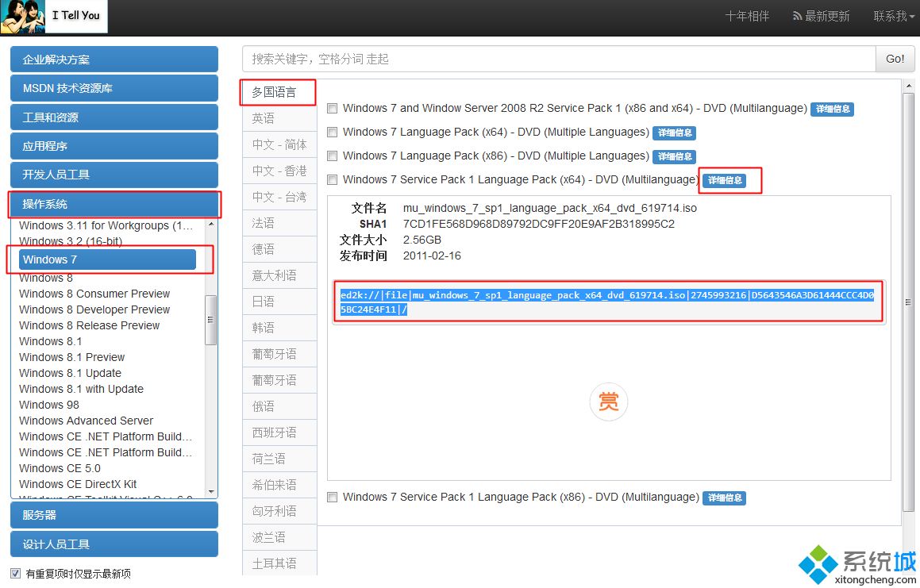The image size is (920, 588).
Task: Select the 意大利语 language tab
Action: point(279,276)
